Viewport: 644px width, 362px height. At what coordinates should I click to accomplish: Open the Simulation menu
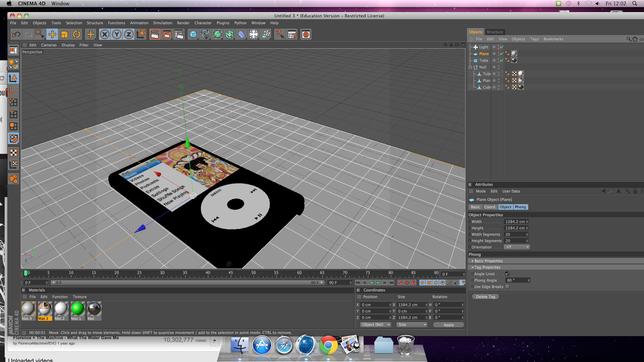pos(162,23)
